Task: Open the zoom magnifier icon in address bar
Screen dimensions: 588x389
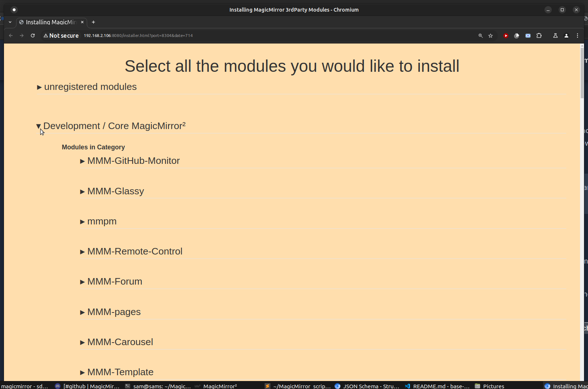Action: pyautogui.click(x=481, y=36)
